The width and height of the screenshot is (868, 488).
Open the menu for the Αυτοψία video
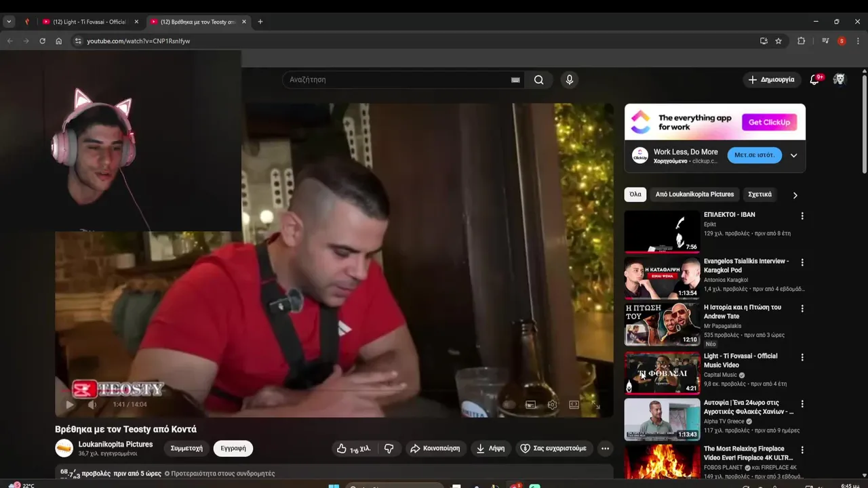point(802,404)
